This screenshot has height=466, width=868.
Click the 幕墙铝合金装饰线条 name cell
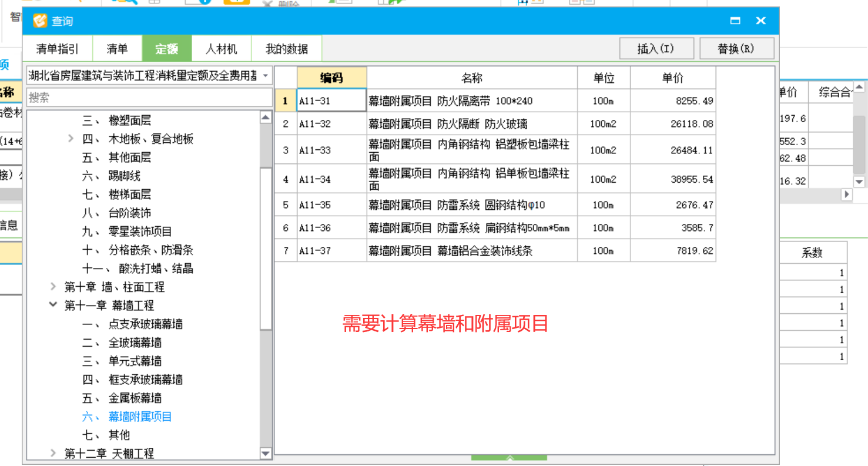pos(472,250)
